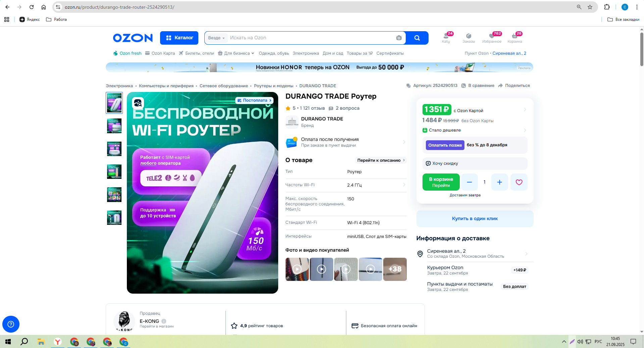
Task: Click the camera image-search icon in search bar
Action: (399, 38)
